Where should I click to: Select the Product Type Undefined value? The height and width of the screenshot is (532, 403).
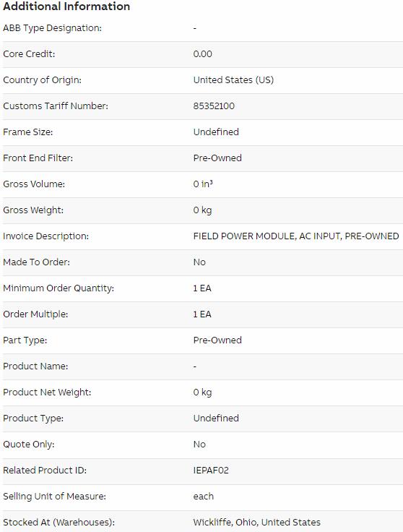(x=216, y=419)
